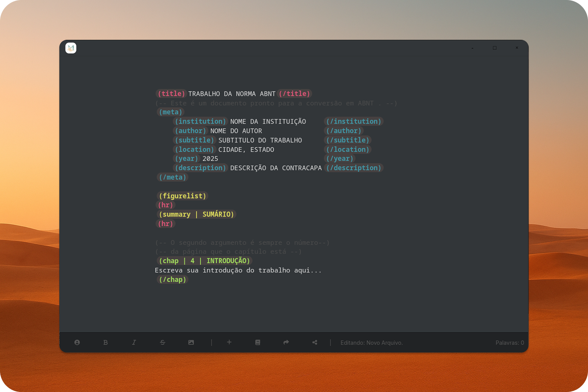
Task: Click the closing (/meta) tag
Action: [172, 177]
